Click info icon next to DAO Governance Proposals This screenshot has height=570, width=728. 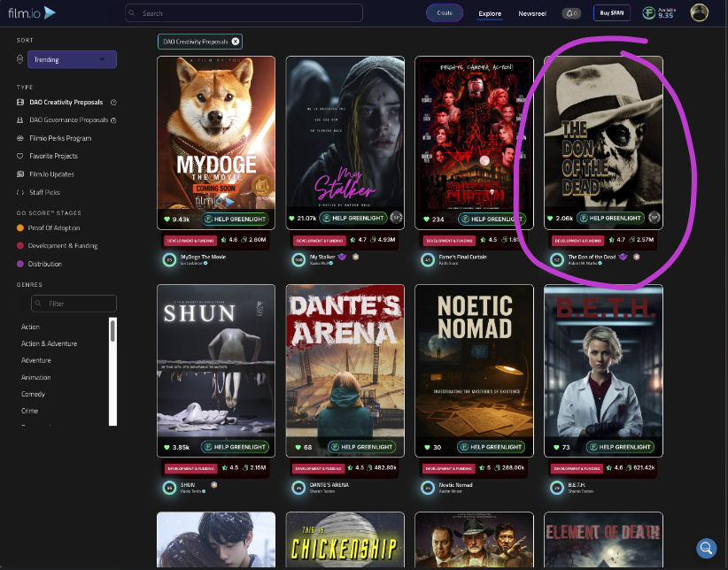[x=113, y=120]
